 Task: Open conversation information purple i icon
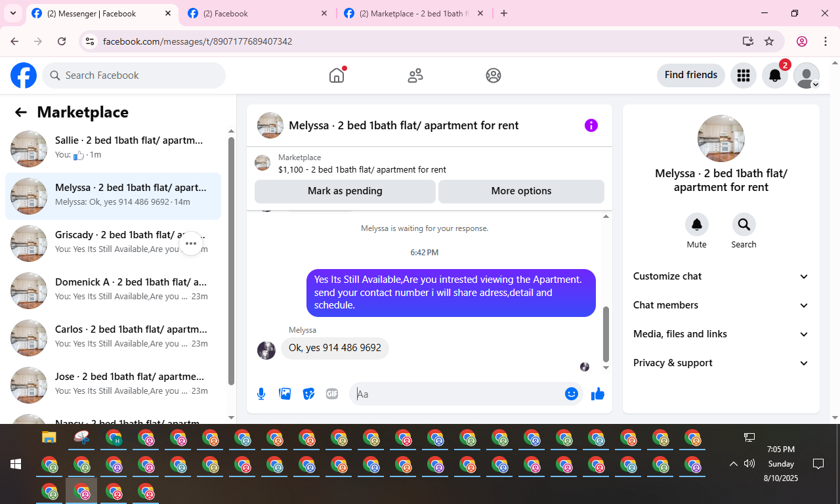click(591, 125)
